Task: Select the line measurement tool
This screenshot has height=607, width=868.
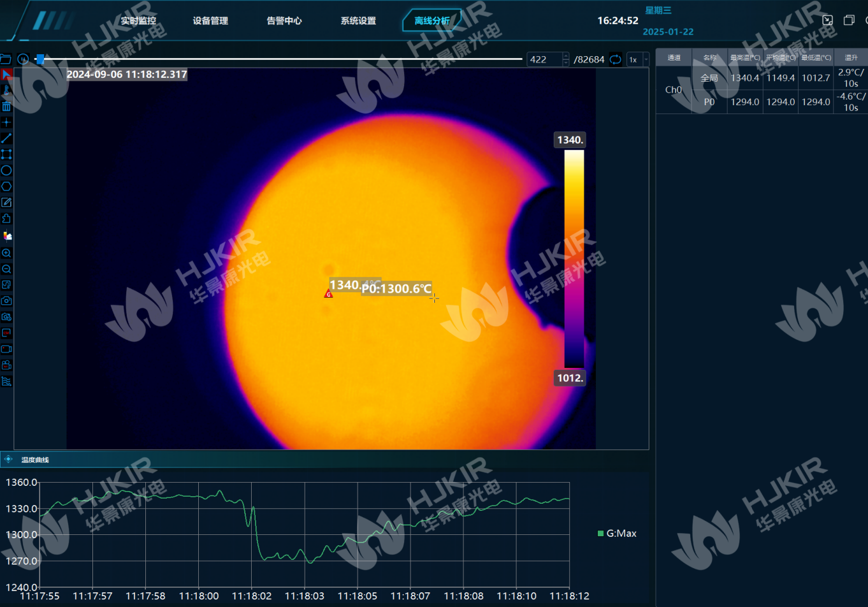Action: pyautogui.click(x=6, y=138)
